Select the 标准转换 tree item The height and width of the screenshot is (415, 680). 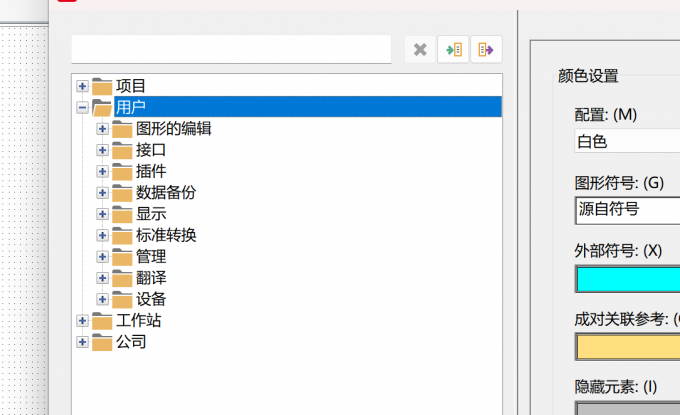166,235
